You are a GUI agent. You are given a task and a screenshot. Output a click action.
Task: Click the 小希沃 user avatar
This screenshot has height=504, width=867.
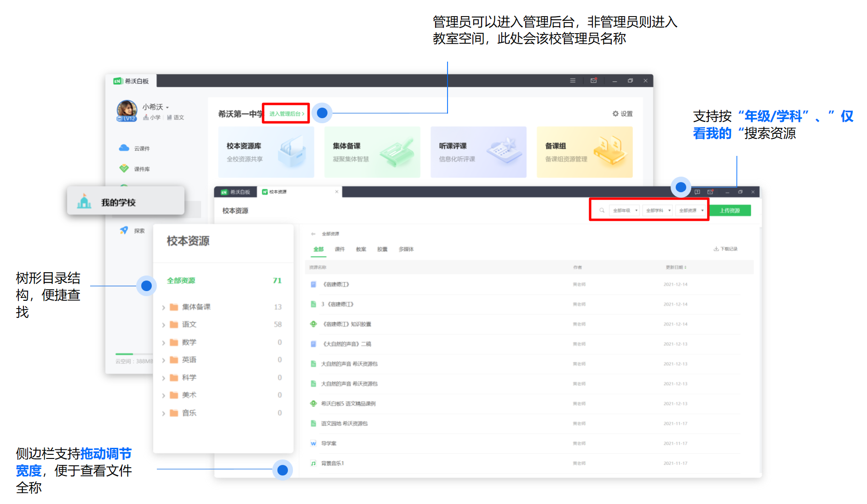tap(127, 110)
